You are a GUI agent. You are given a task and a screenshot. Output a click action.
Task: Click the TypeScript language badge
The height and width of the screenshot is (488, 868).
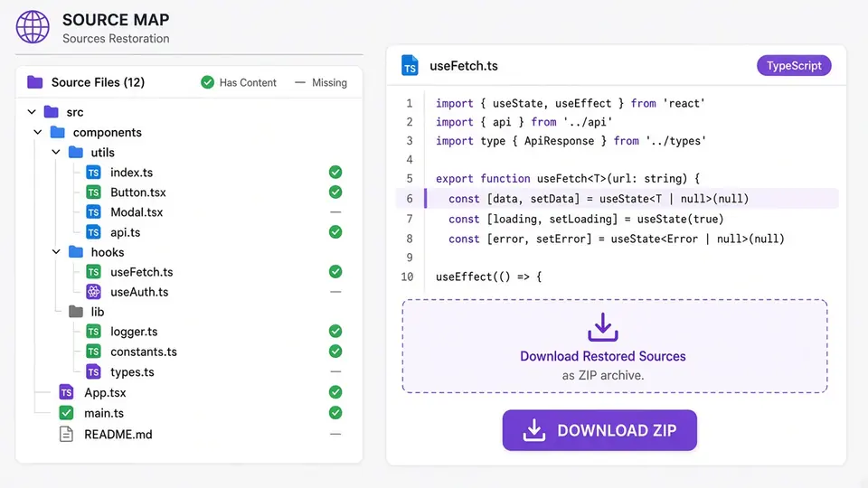pos(794,65)
